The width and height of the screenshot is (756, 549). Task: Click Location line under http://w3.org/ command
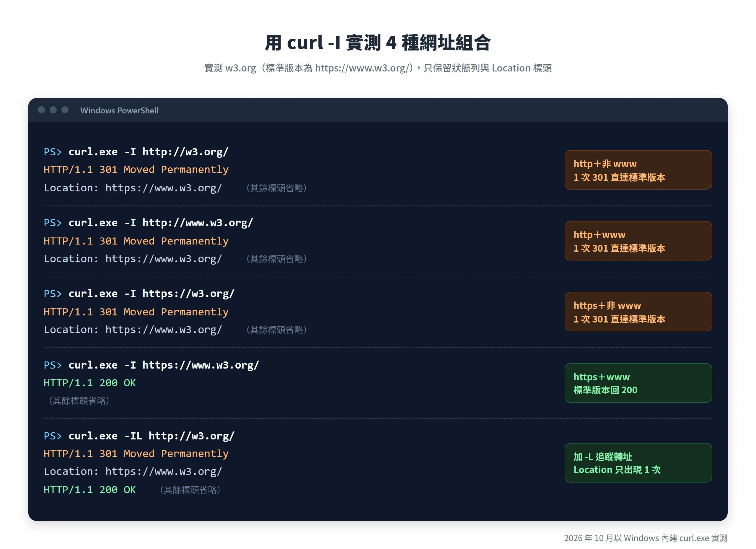[x=133, y=188]
